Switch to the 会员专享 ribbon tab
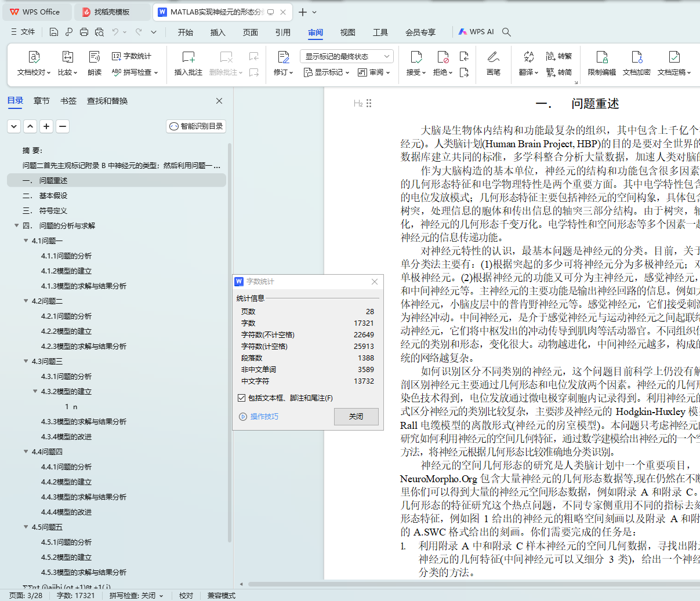This screenshot has width=700, height=601. (420, 32)
